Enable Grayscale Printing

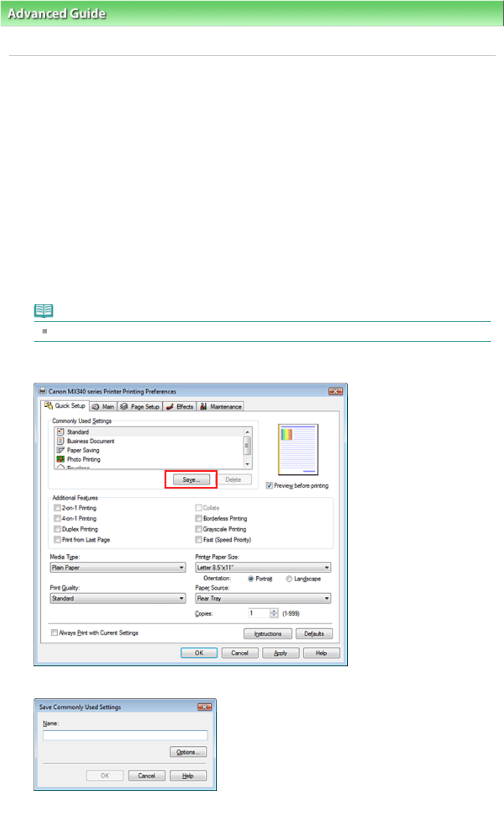tap(199, 529)
